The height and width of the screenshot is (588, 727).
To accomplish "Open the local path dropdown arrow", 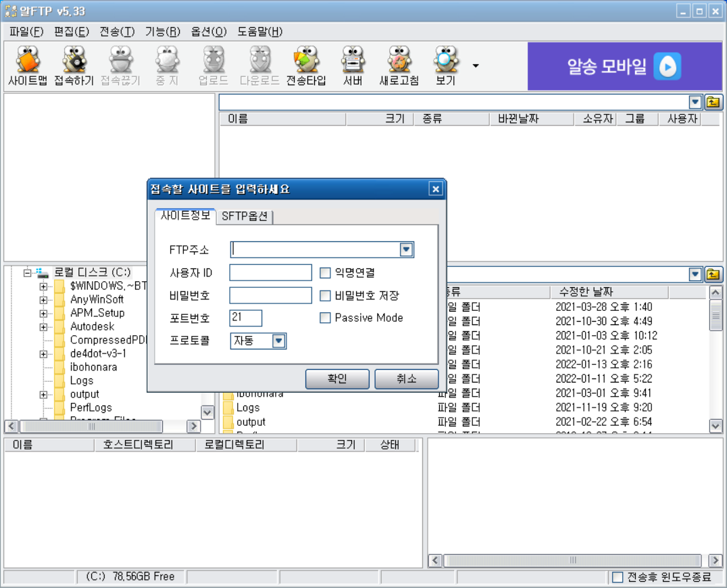I will 695,274.
